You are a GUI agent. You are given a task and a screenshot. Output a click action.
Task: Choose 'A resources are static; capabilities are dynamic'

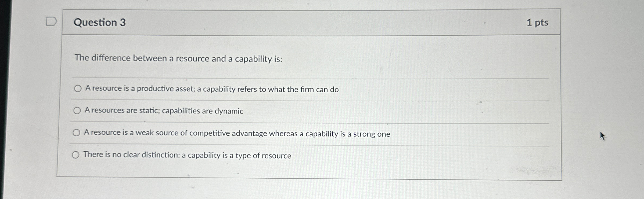[77, 110]
